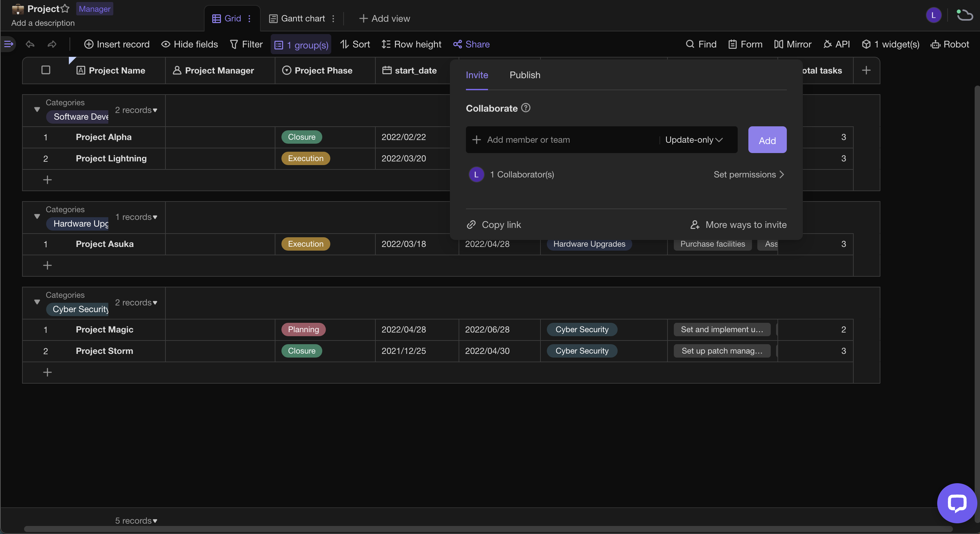
Task: Open the Mirror tool
Action: pos(792,44)
